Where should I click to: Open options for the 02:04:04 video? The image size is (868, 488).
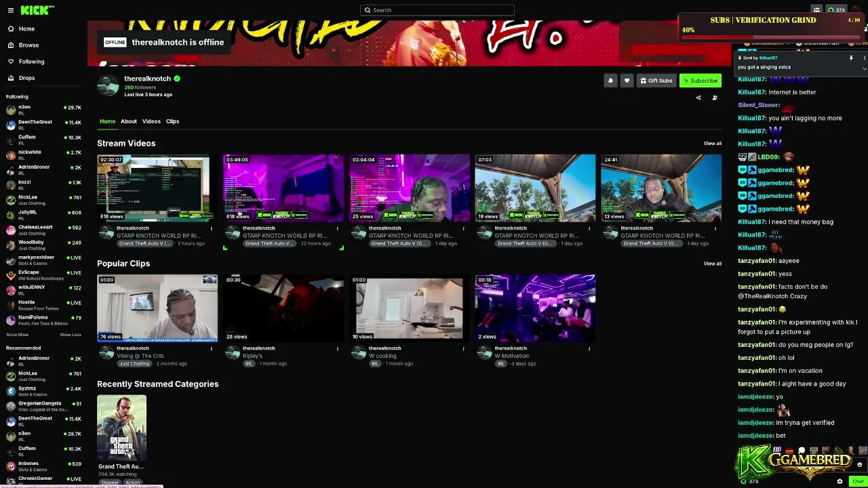[464, 228]
